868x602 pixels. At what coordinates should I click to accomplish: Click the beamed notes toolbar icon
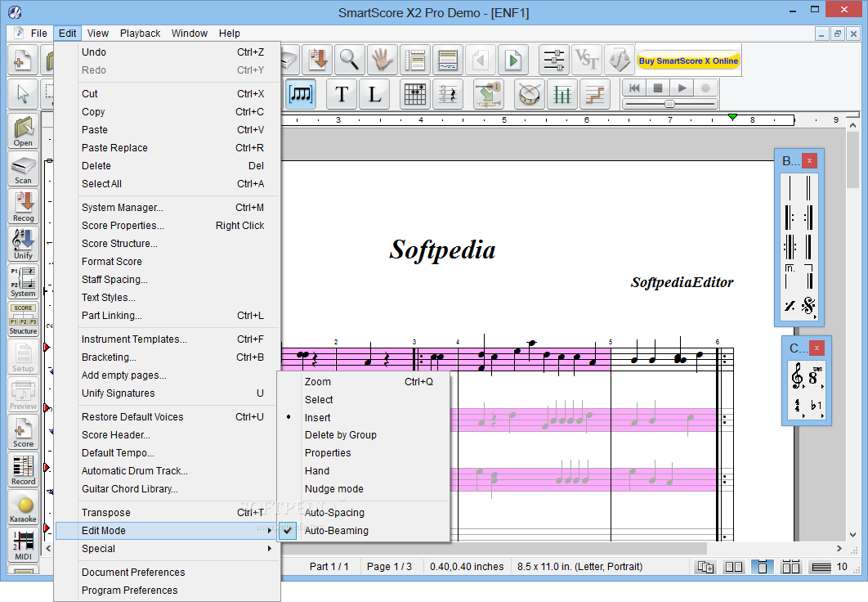click(301, 93)
